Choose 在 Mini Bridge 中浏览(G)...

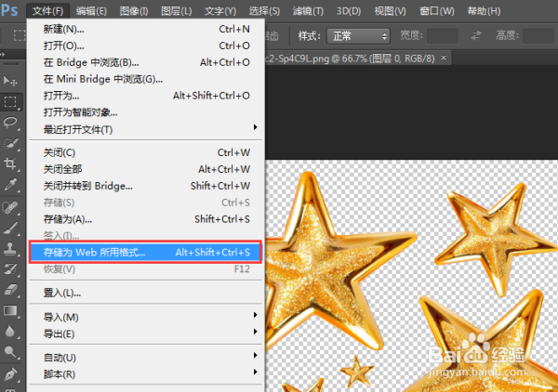point(146,79)
